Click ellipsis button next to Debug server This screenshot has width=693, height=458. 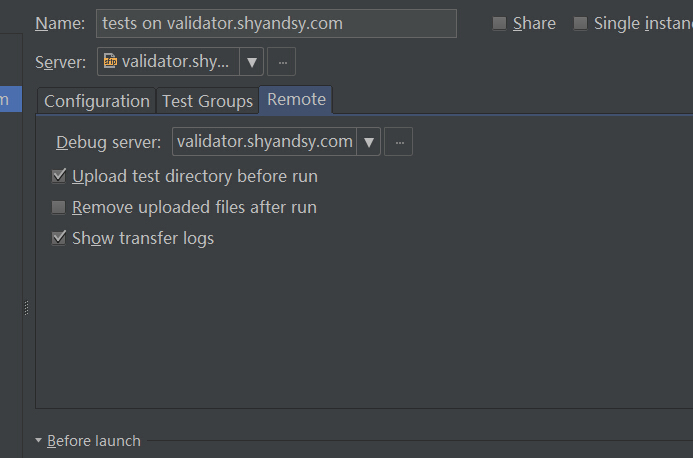pos(398,141)
